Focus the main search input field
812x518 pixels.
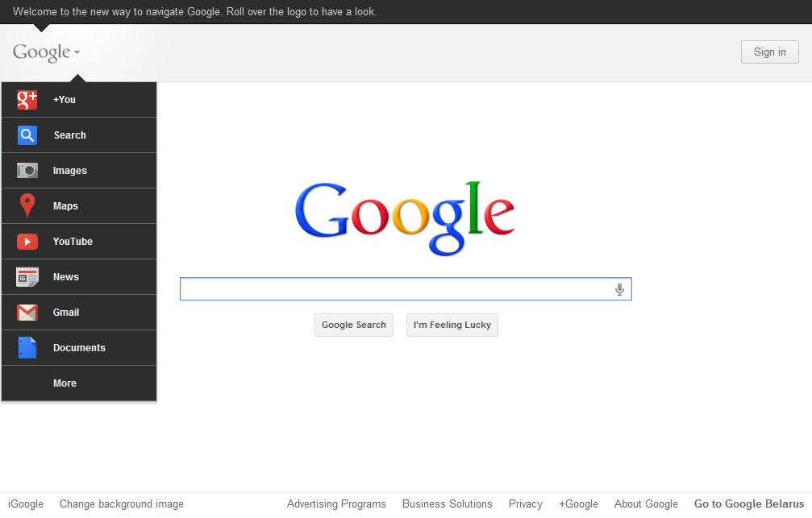point(406,289)
